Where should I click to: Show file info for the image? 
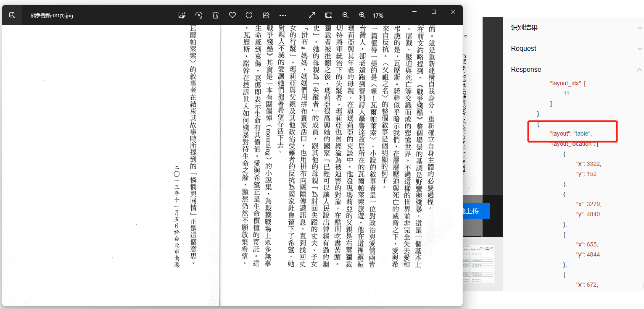pyautogui.click(x=249, y=15)
